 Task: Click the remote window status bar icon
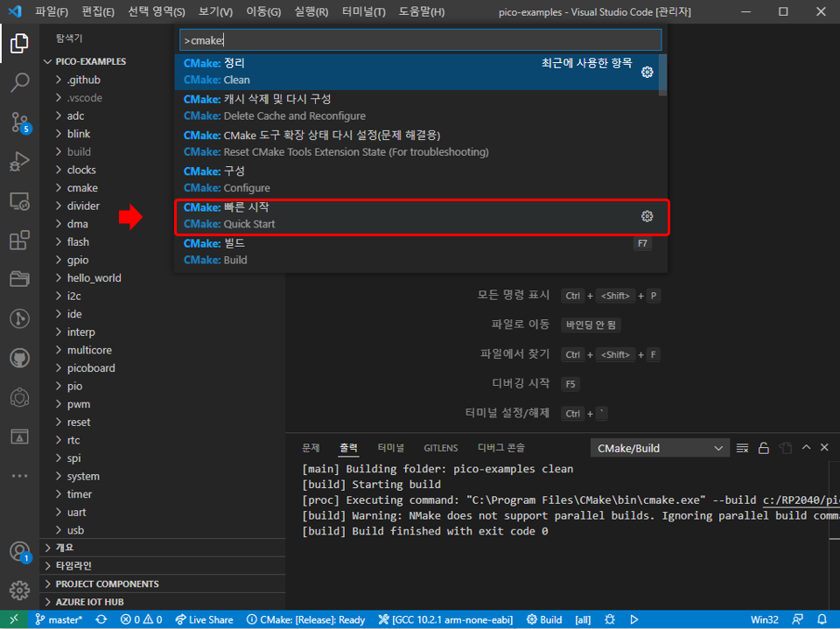coord(14,619)
